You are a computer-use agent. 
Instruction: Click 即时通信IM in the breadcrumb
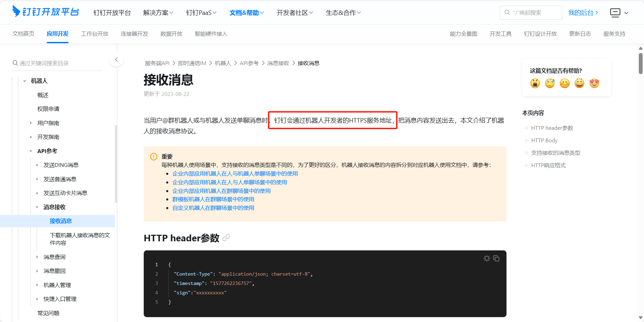[x=192, y=63]
